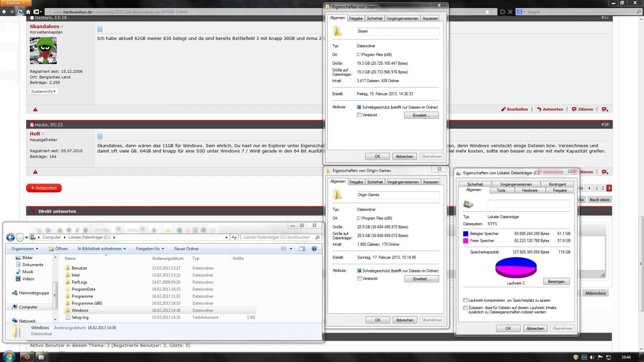The height and width of the screenshot is (362, 644).
Task: Click the Explorer back arrow button
Action: [10, 237]
